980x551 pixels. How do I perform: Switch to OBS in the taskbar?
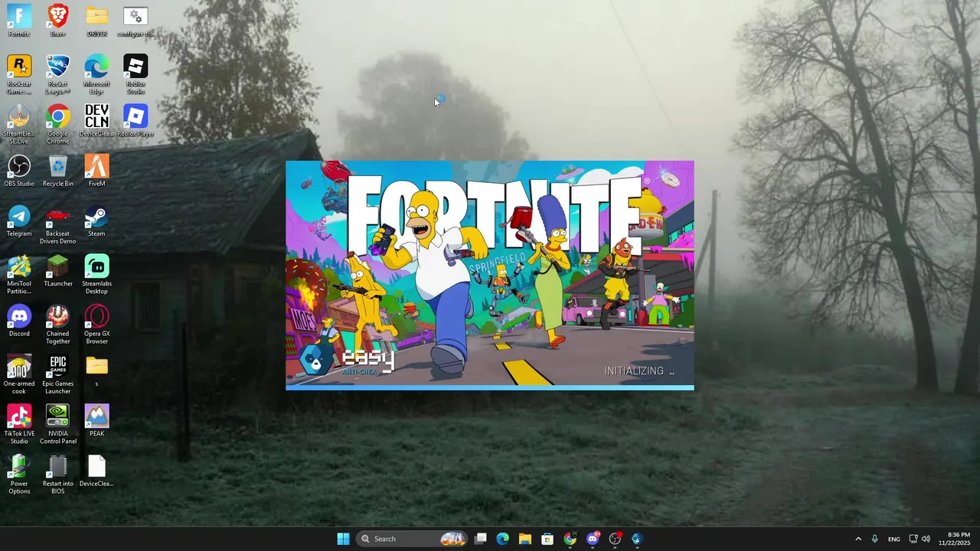(x=615, y=539)
